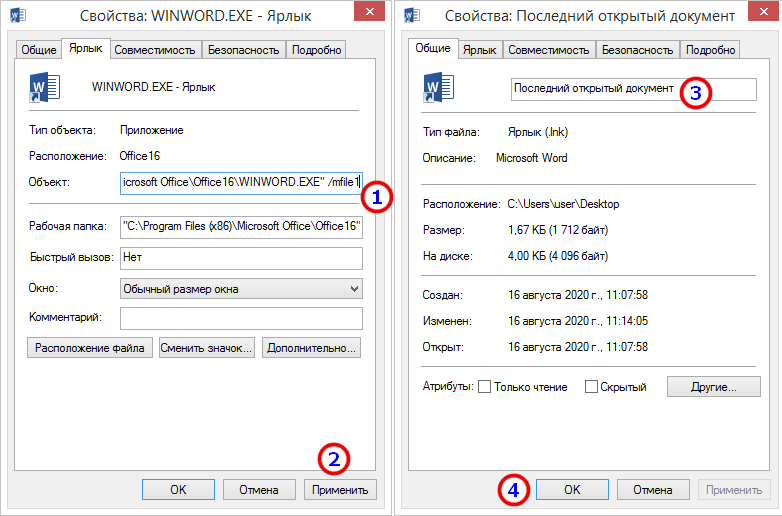Screen dimensions: 782x516
Task: Click 'Другие...' attributes button
Action: click(x=714, y=387)
